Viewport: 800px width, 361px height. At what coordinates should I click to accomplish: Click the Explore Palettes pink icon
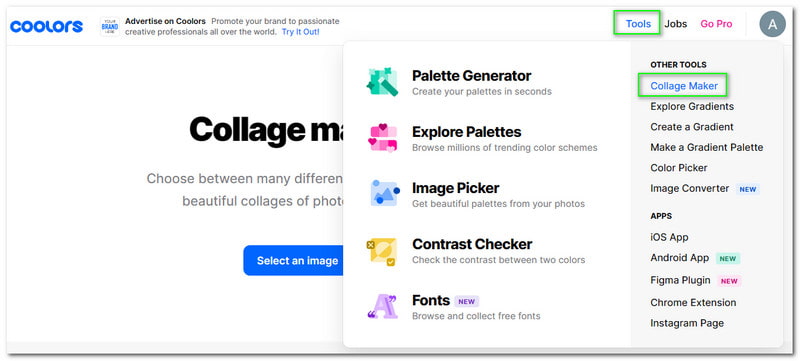coord(382,138)
